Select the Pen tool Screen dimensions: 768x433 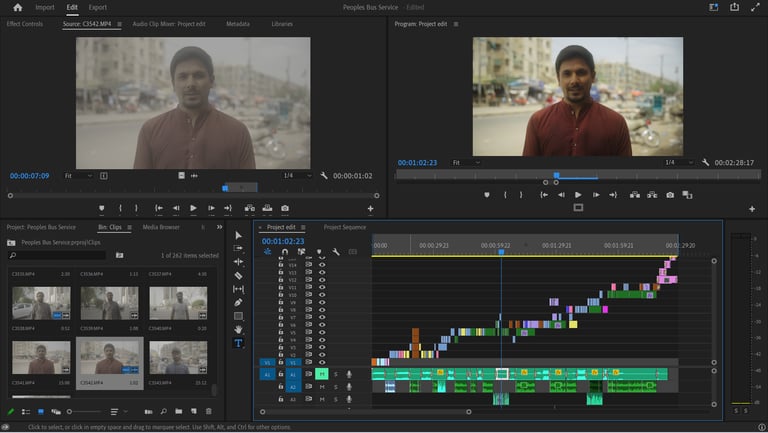[238, 303]
